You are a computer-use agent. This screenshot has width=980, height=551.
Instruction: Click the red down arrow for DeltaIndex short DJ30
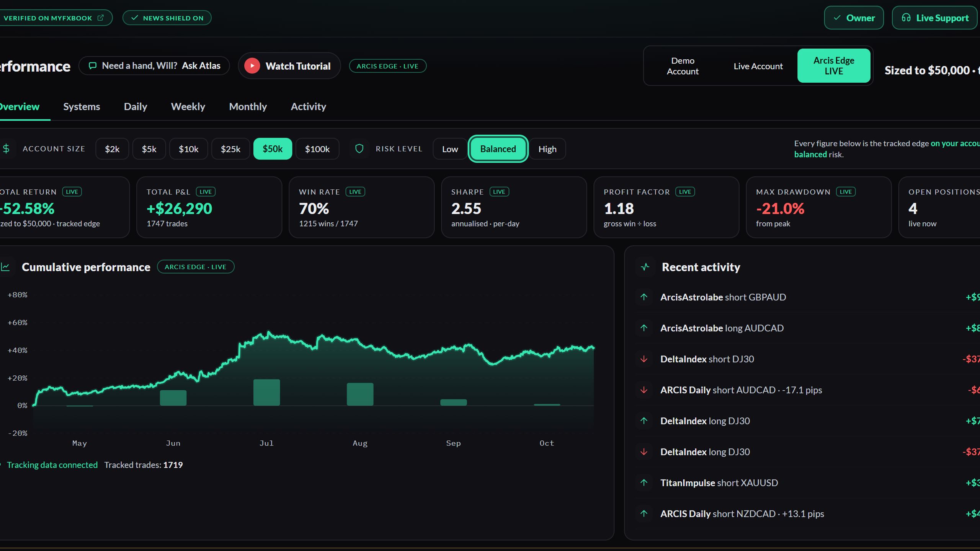[644, 359]
